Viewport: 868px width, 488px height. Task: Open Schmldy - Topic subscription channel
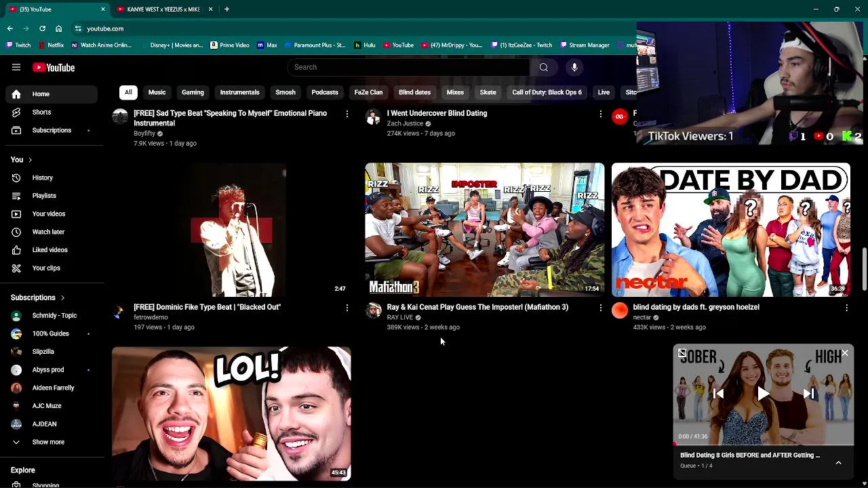(x=52, y=316)
